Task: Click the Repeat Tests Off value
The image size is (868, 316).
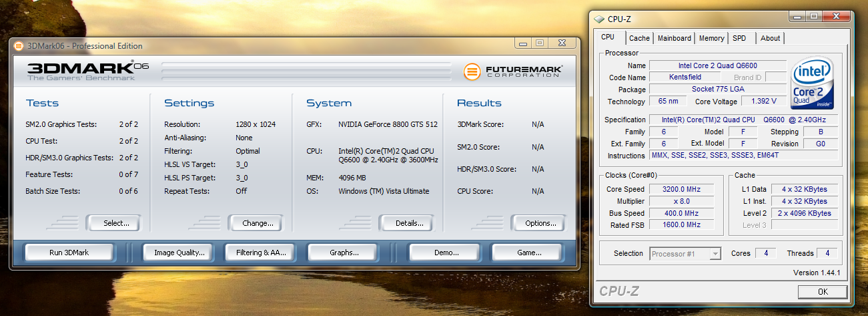Action: point(241,191)
